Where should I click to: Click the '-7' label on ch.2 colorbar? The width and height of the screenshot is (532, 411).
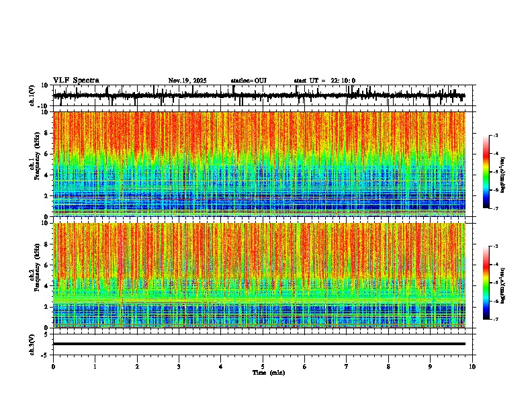click(x=495, y=319)
